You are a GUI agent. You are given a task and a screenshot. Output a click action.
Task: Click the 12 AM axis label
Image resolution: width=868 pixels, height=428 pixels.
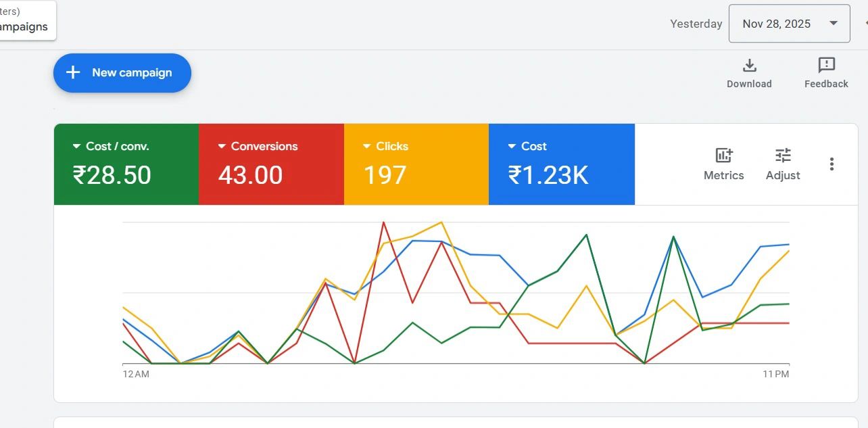click(136, 374)
